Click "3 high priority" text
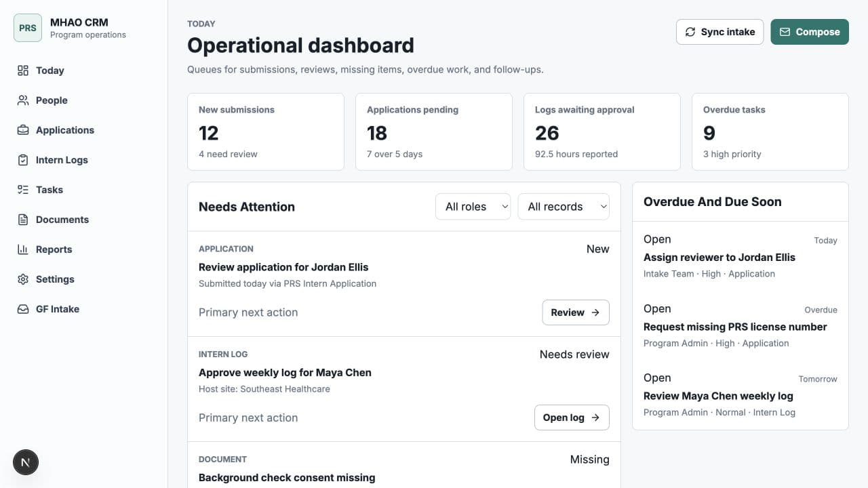Image resolution: width=868 pixels, height=488 pixels. click(x=732, y=154)
